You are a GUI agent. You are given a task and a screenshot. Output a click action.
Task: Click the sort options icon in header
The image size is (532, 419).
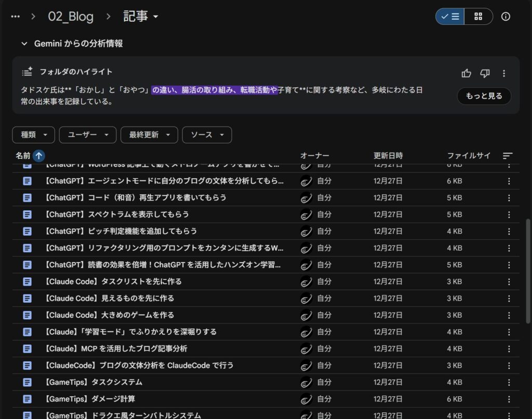pos(508,156)
